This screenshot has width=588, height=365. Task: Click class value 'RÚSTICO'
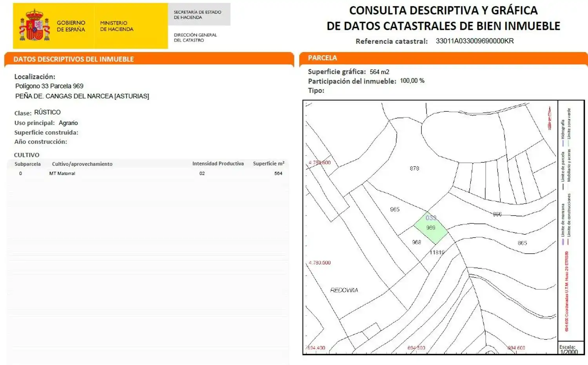(x=47, y=112)
